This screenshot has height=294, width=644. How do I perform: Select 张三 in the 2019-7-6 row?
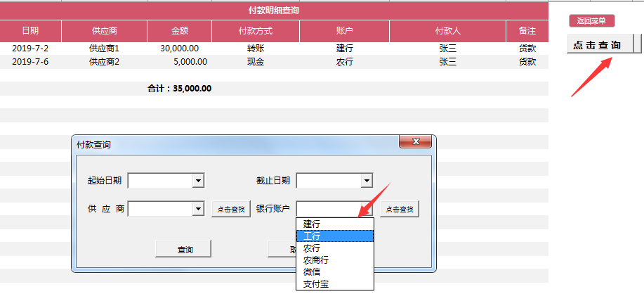coord(447,62)
